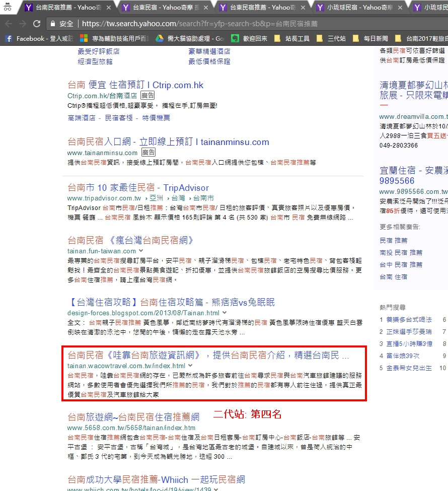Open trending search 直播5小時賺3億

click(x=410, y=344)
